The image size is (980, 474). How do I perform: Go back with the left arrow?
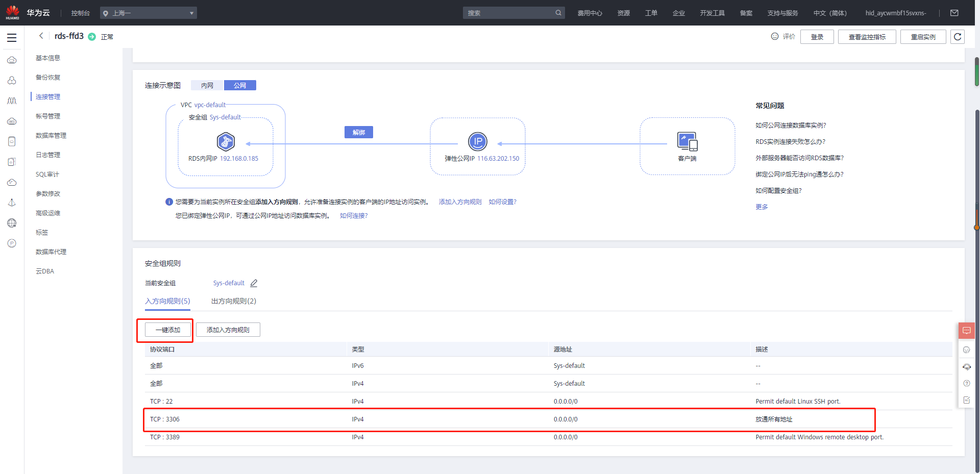click(41, 36)
